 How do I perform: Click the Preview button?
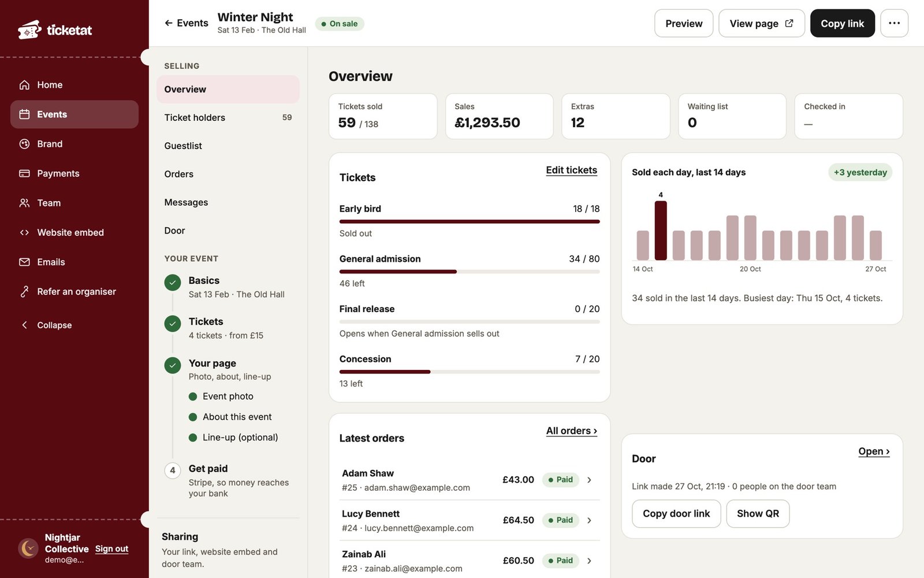click(684, 23)
